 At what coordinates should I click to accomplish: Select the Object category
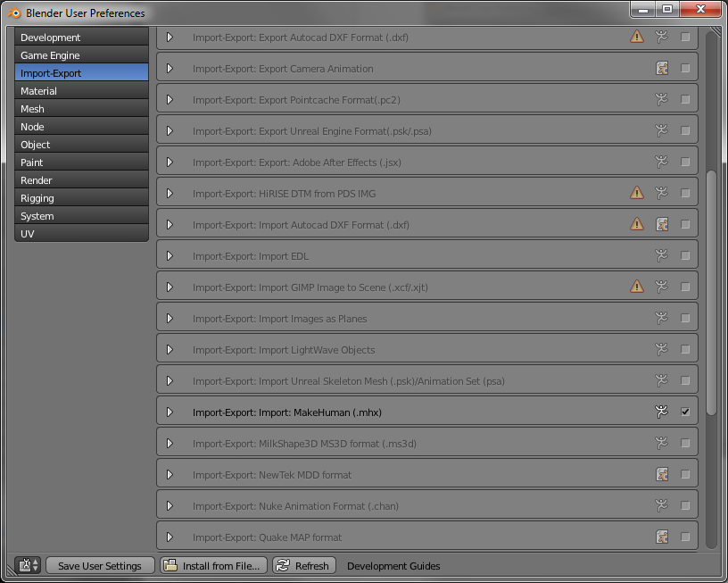click(x=82, y=145)
